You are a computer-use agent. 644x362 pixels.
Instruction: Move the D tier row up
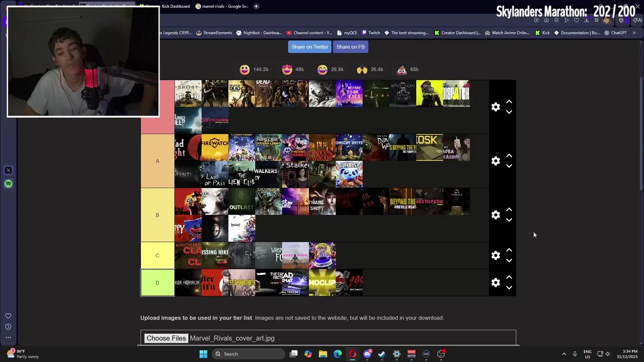pyautogui.click(x=509, y=277)
